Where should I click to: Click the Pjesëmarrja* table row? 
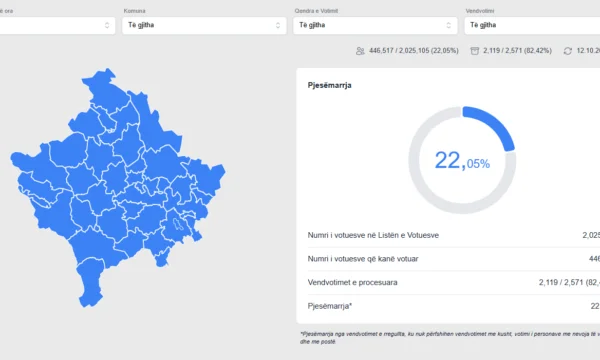[x=454, y=306]
